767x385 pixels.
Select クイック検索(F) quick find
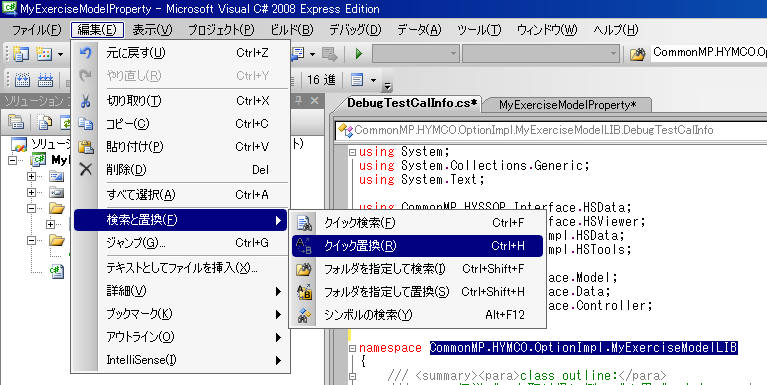pos(417,223)
